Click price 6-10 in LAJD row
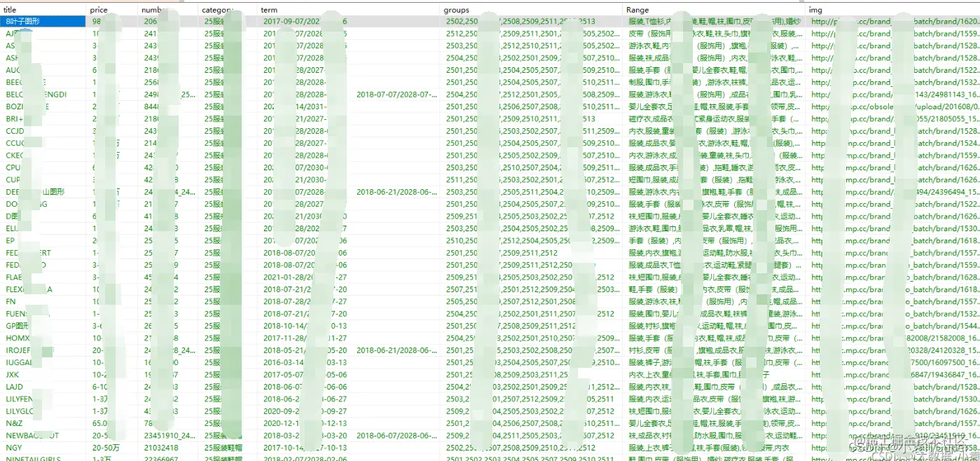Screen dimensions: 980x461 click(102, 387)
